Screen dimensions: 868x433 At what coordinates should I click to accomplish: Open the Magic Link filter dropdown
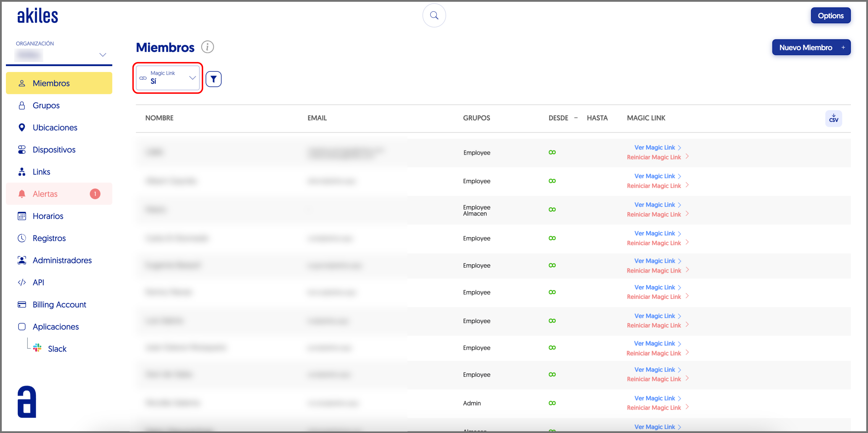pos(168,77)
